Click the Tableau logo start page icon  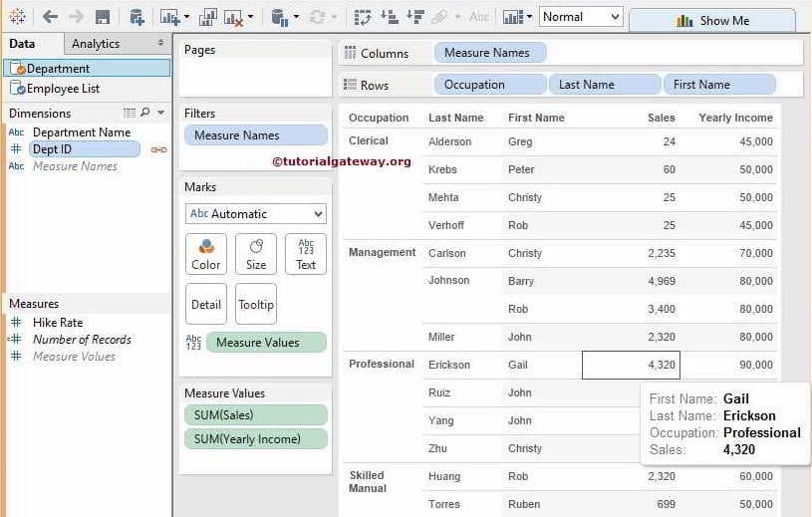pyautogui.click(x=18, y=17)
